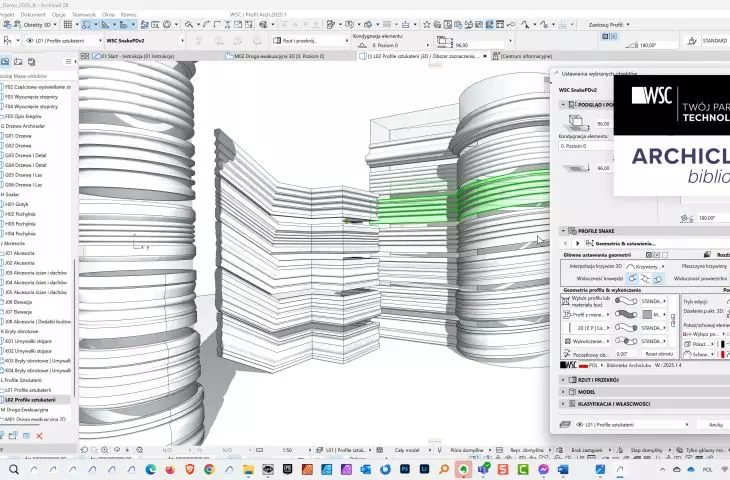This screenshot has height=480, width=730.
Task: Open the Cały model dropdown in status bar
Action: [x=408, y=450]
